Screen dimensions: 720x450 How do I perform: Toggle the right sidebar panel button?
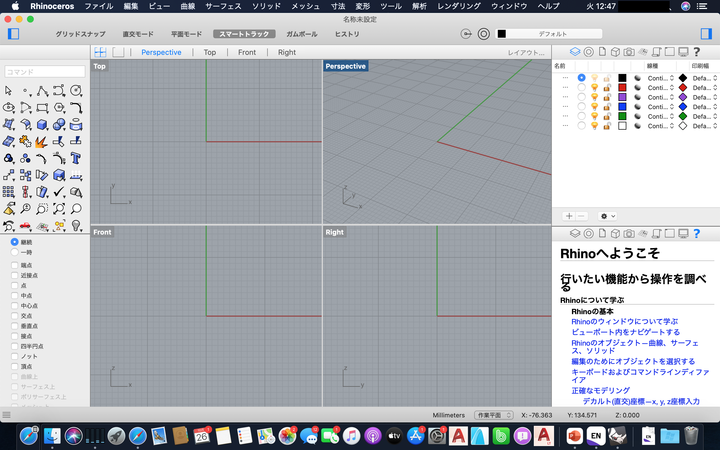pos(706,34)
